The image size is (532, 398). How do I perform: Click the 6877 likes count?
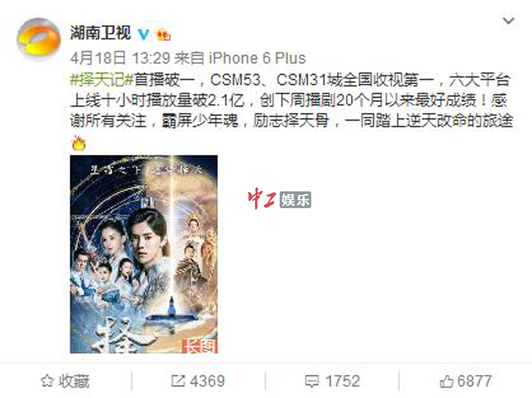point(475,381)
